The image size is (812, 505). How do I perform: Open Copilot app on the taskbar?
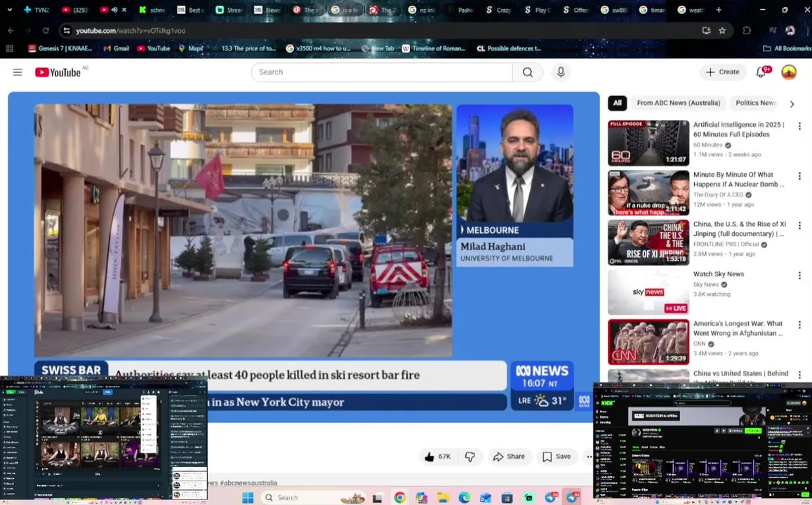tap(421, 498)
